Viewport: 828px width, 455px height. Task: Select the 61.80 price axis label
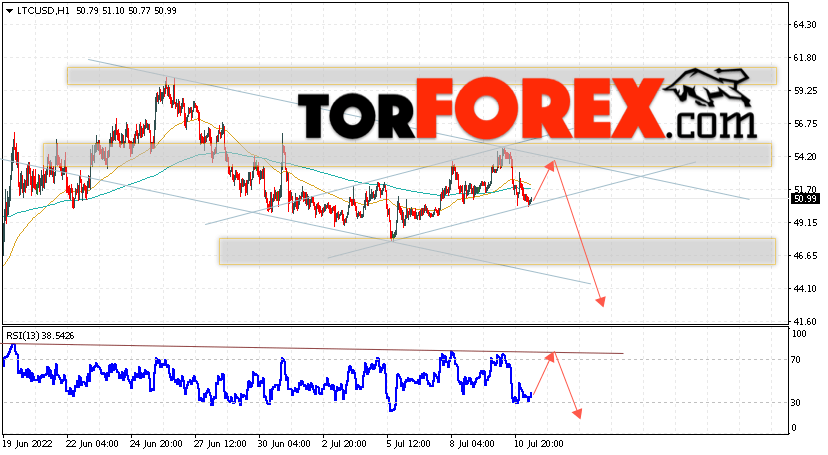(x=805, y=58)
